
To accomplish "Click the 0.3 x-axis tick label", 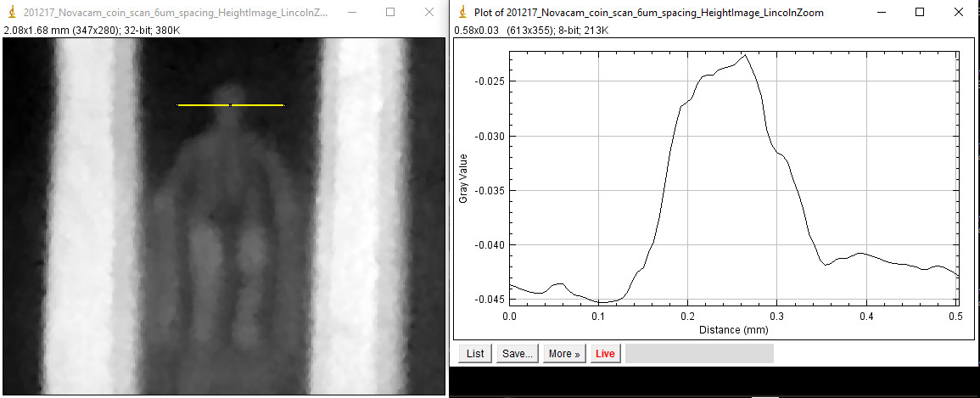I will tap(776, 317).
